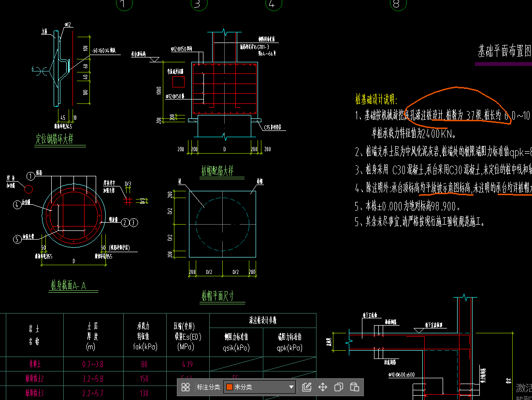Click the 岩土名称 column header
The height and width of the screenshot is (400, 532).
tap(34, 335)
